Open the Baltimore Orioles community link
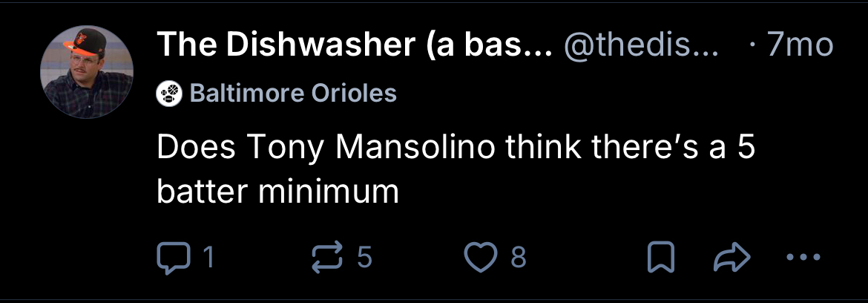Screen dimensions: 868x303 pos(293,94)
